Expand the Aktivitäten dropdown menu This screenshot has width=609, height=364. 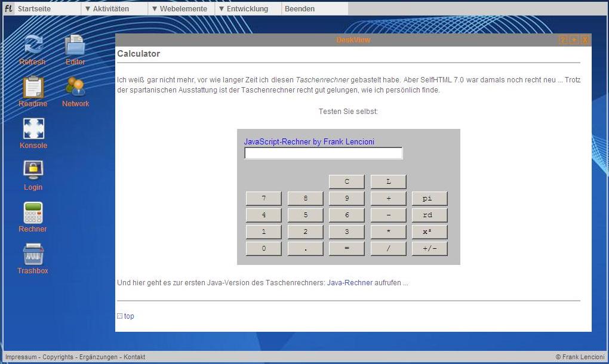click(x=110, y=9)
